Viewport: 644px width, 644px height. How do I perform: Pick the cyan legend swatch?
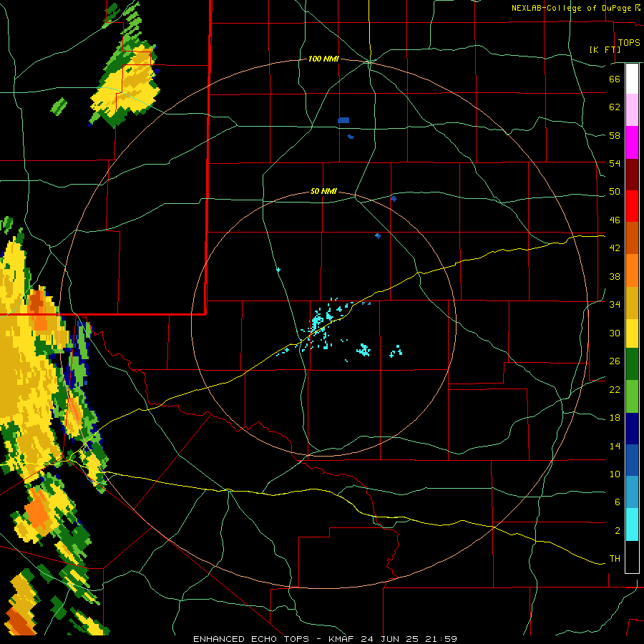tap(632, 525)
